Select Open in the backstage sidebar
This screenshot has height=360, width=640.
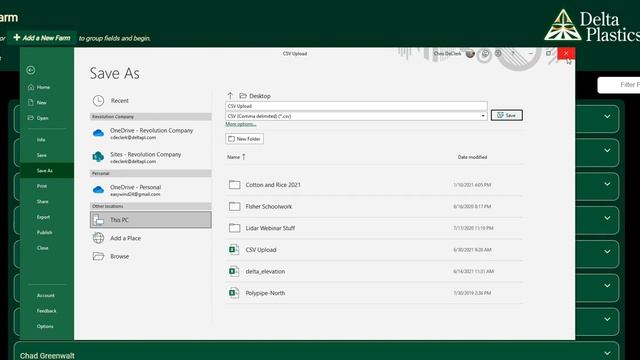pos(38,118)
